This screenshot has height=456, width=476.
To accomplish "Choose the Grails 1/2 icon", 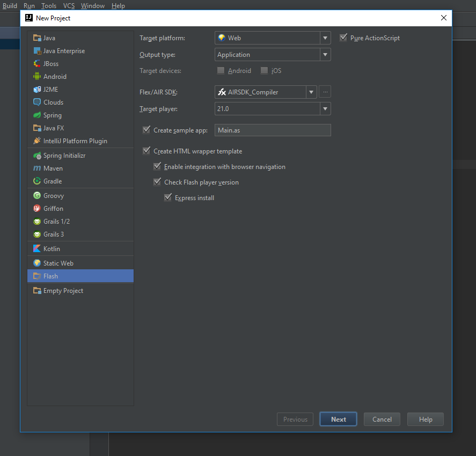I will click(37, 222).
